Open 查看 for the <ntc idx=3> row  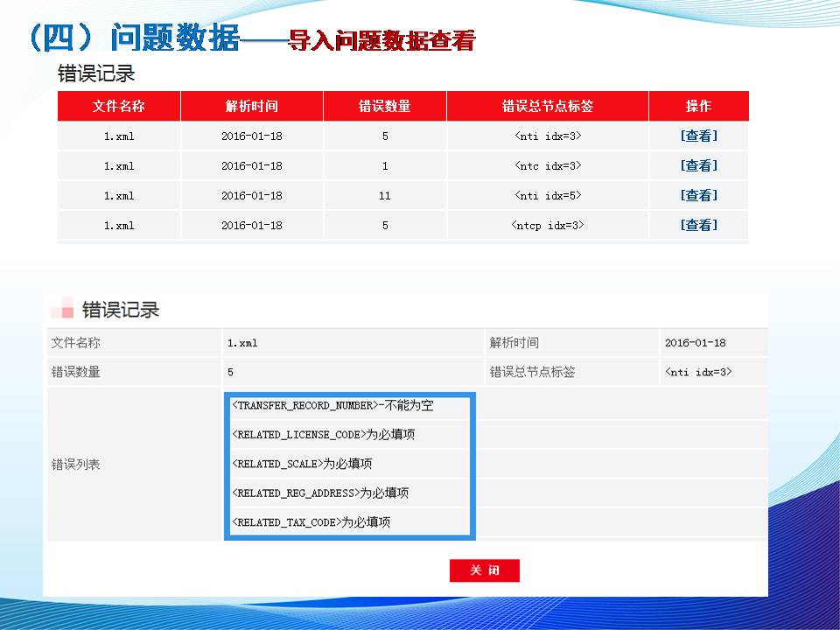click(698, 165)
